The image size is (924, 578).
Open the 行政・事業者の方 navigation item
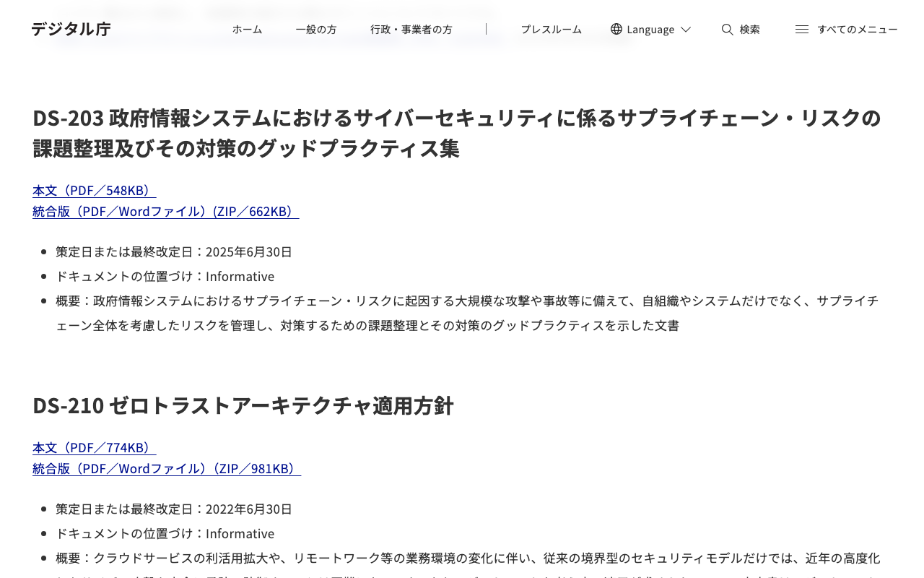coord(411,29)
